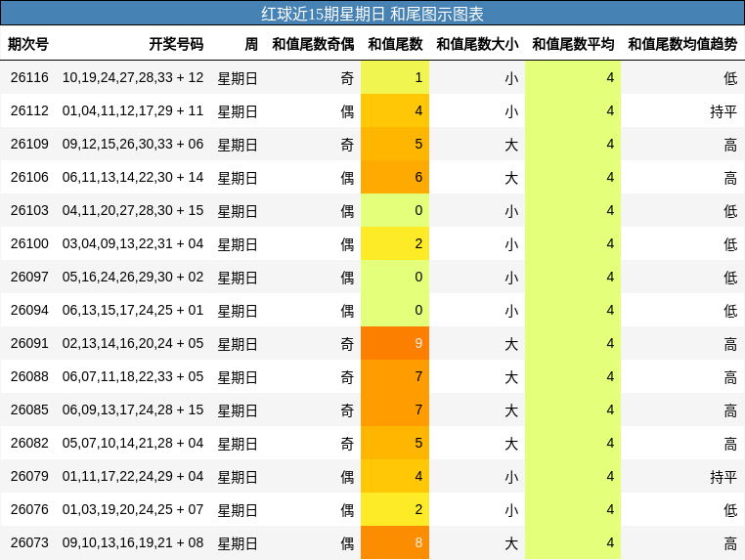This screenshot has width=745, height=560.
Task: Select issue number 26097
Action: 29,277
